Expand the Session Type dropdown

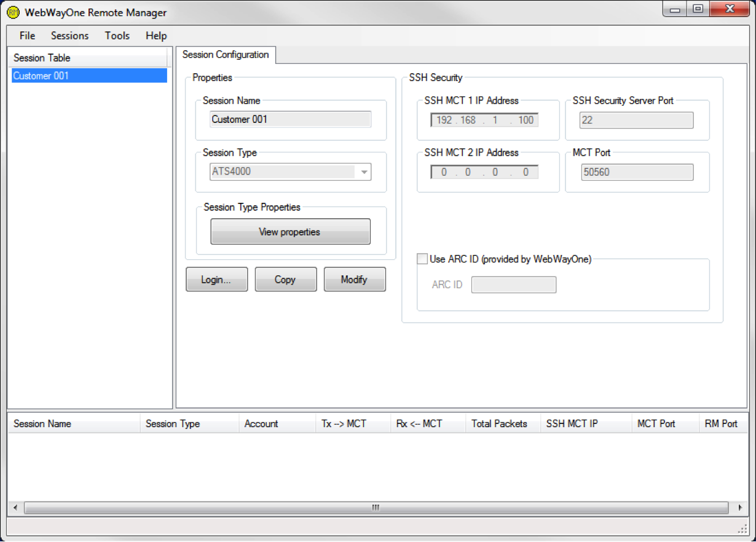364,172
